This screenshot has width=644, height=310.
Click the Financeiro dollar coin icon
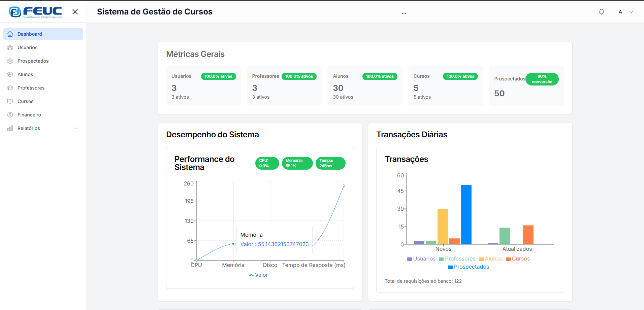(x=10, y=115)
